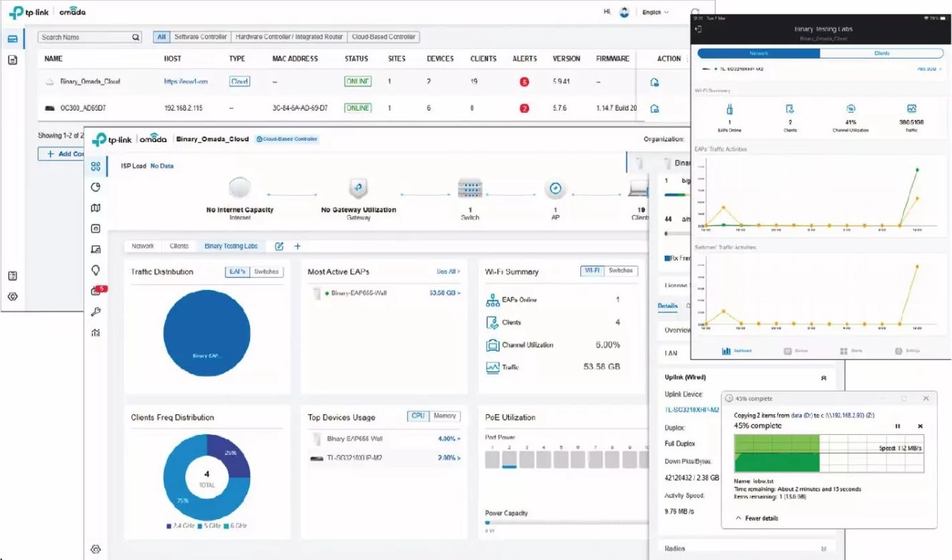Viewport: 952px width, 560px height.
Task: Open the Details tab in the device panel
Action: (668, 306)
